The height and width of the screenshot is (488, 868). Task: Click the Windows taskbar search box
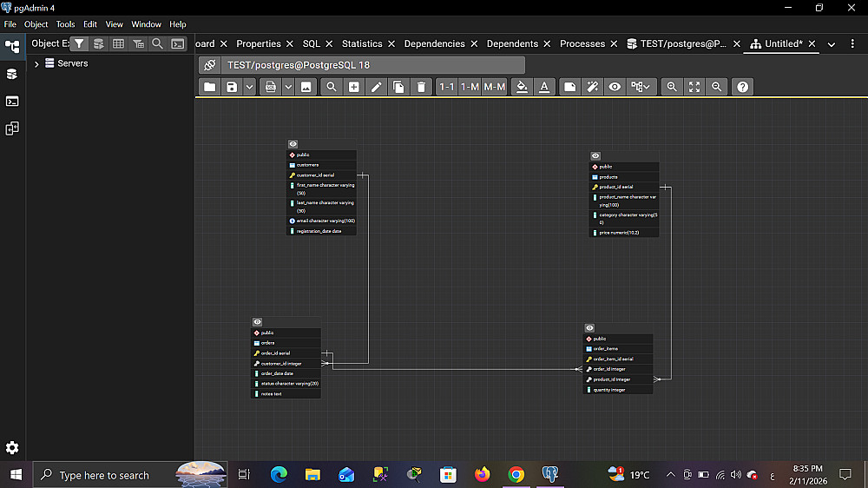104,475
